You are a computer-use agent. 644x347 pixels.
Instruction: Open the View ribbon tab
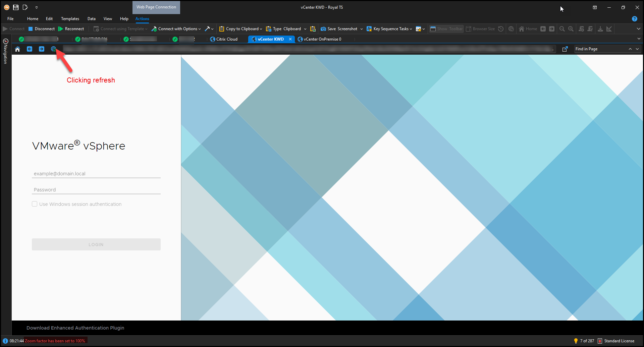pos(108,19)
